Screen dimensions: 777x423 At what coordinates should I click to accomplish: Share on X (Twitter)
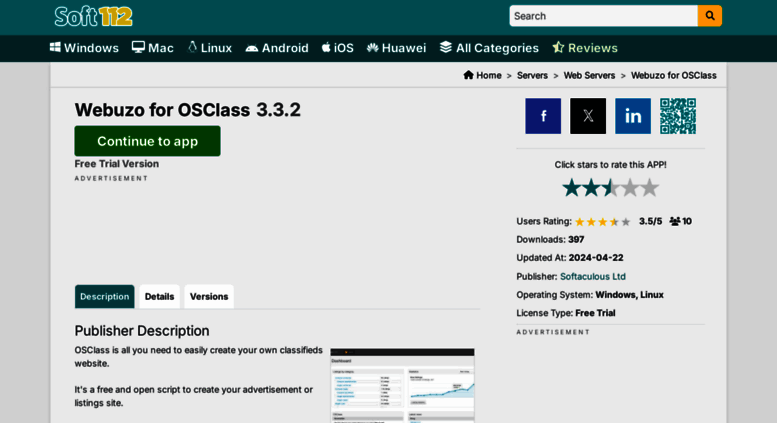[x=588, y=116]
